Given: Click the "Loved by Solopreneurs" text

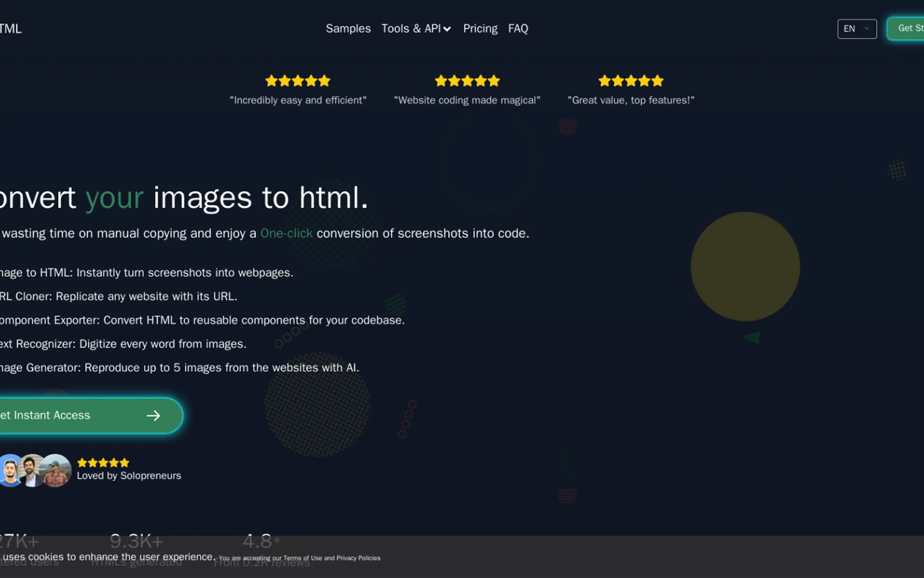Looking at the screenshot, I should pyautogui.click(x=129, y=476).
